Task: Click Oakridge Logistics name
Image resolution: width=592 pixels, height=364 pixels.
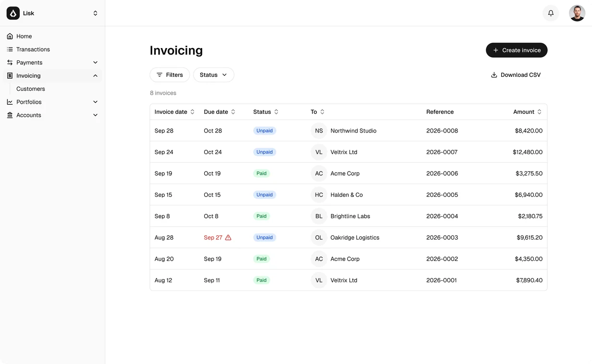Action: point(355,238)
